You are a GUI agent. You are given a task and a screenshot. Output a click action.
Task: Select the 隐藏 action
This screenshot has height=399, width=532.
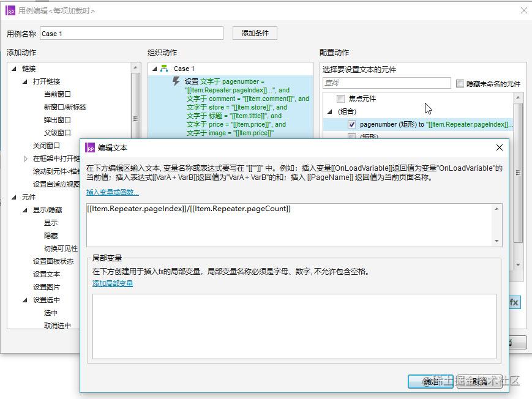coord(51,236)
